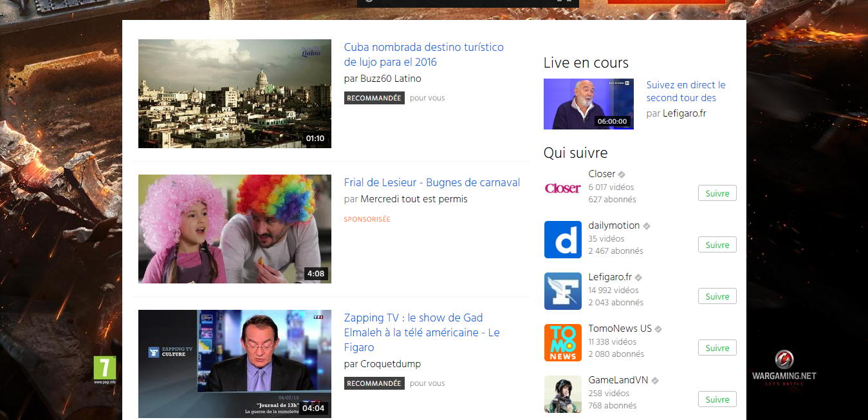
Task: Click verified badge next to Closer
Action: (622, 175)
